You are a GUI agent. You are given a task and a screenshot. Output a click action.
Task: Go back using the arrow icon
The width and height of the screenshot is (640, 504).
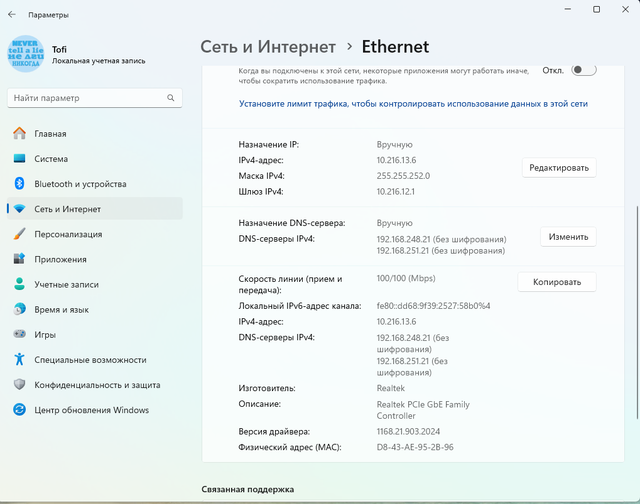pyautogui.click(x=12, y=15)
